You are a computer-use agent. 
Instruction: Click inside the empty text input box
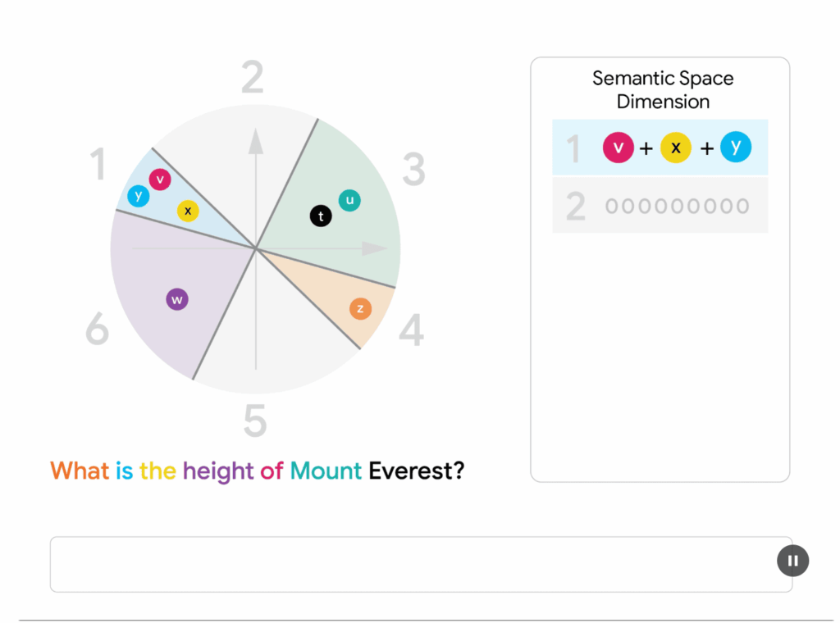click(410, 564)
